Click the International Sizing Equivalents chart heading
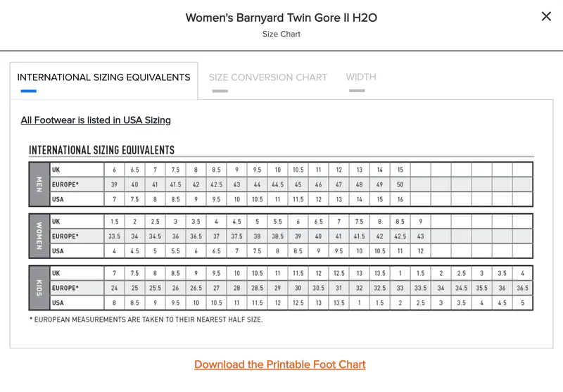Screen dimensions: 563x392 101,150
